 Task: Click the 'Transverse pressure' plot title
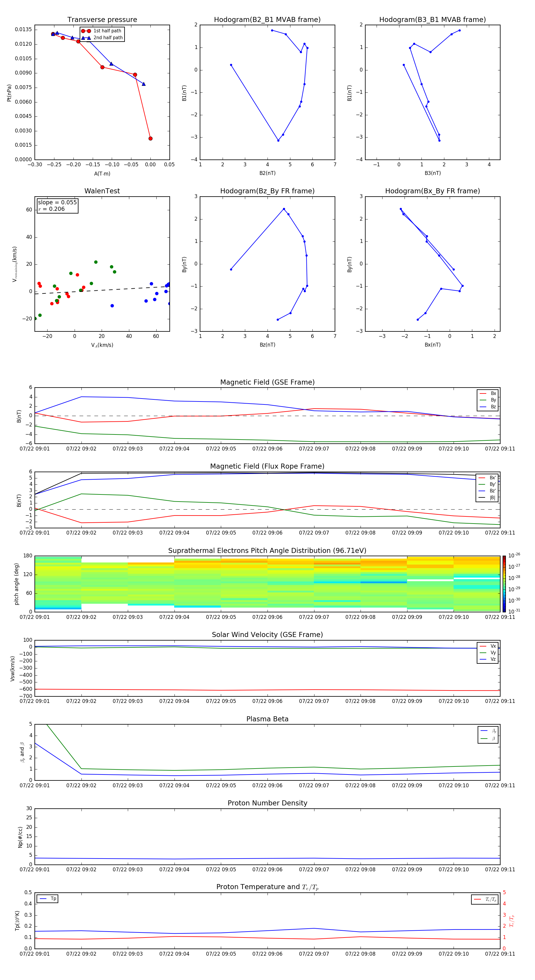(x=102, y=19)
